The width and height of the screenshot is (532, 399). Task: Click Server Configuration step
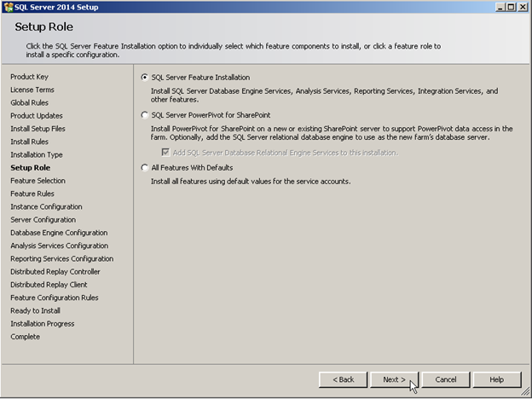coord(43,219)
